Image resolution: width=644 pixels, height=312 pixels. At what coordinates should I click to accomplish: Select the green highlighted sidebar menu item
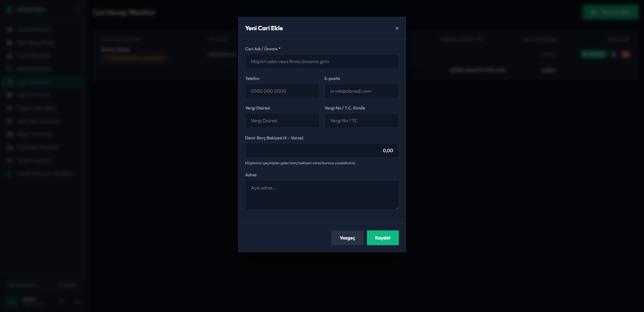(43, 82)
